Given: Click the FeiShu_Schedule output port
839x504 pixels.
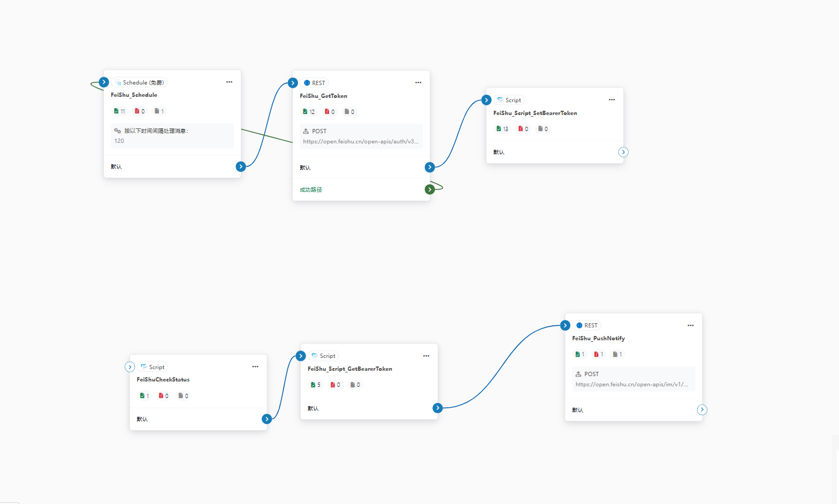Looking at the screenshot, I should 241,166.
